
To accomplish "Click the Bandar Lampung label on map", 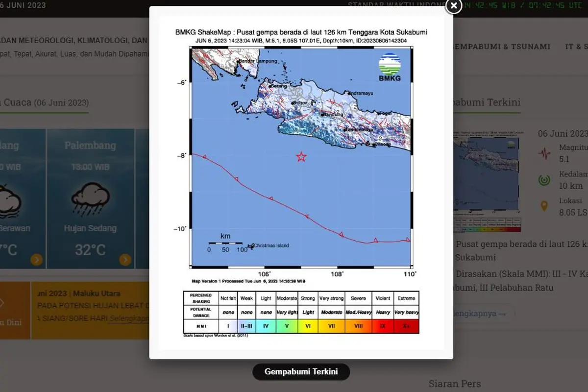I will (x=258, y=61).
